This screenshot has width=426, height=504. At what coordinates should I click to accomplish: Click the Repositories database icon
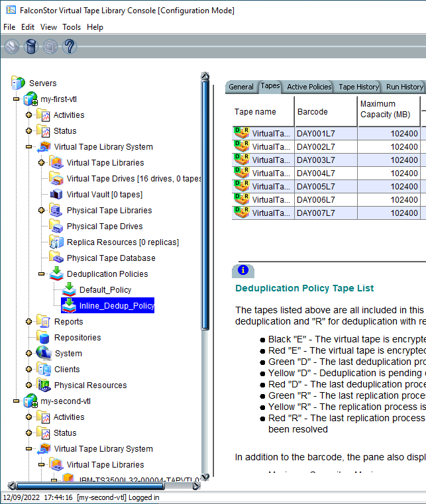click(44, 337)
